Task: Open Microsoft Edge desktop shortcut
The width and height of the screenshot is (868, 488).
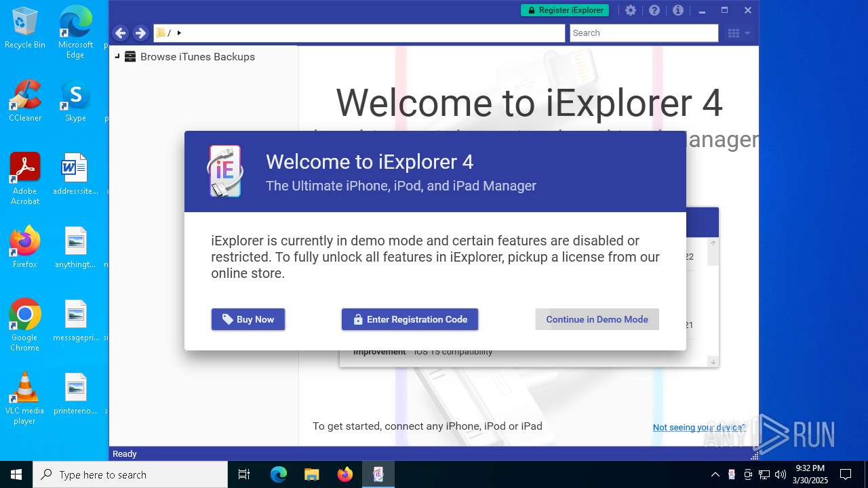Action: coord(75,32)
